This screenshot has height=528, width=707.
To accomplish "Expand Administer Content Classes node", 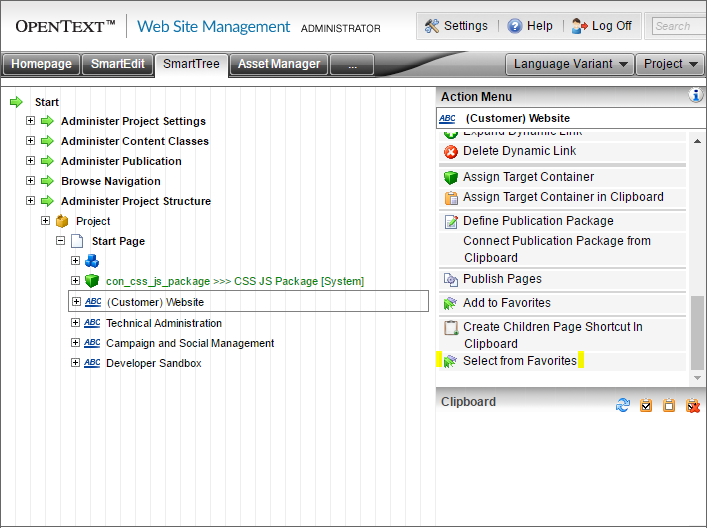I will click(30, 140).
